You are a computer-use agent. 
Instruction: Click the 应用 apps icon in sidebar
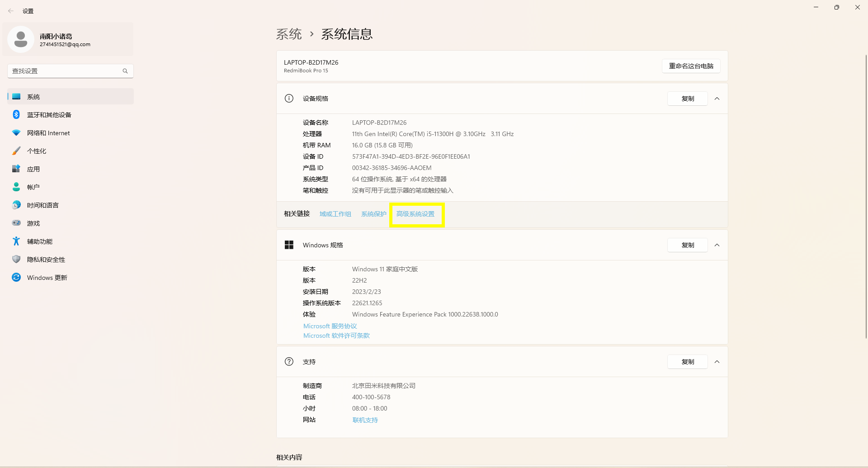[x=16, y=169]
